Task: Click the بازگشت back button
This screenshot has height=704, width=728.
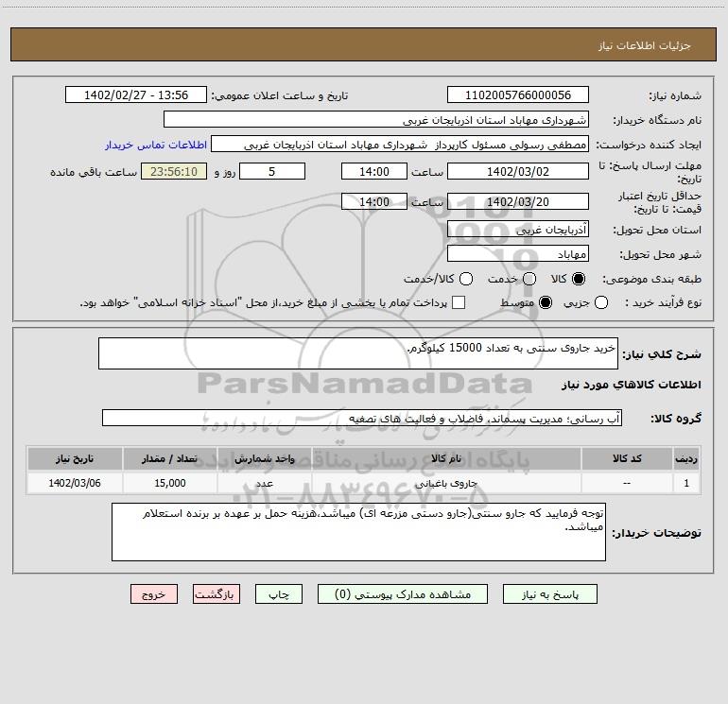Action: 217,594
